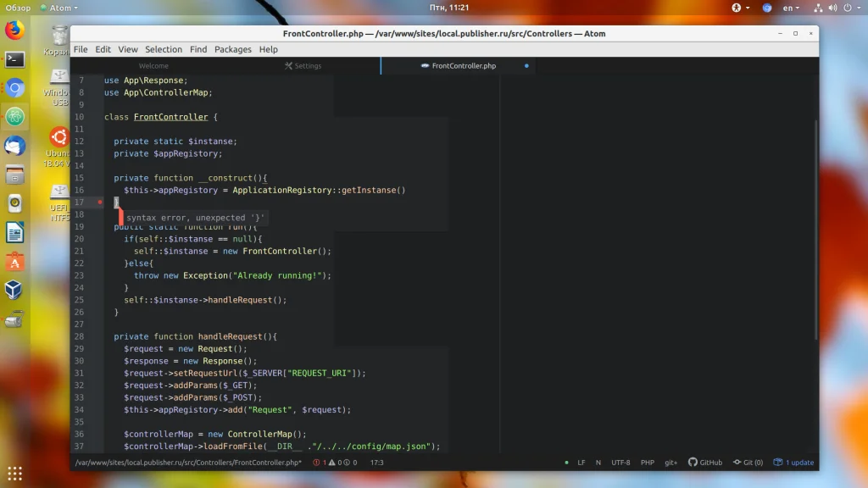This screenshot has height=488, width=868.
Task: Click the editor vertical scrollbar
Action: click(x=815, y=229)
